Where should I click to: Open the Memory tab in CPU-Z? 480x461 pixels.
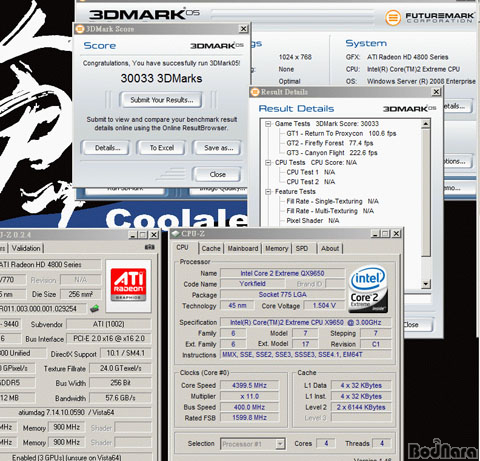[x=276, y=249]
